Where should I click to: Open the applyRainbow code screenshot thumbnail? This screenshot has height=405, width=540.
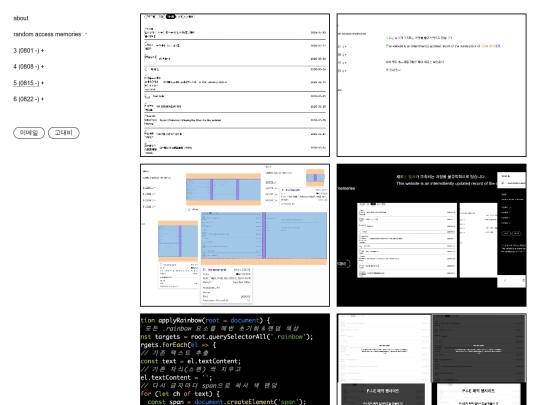[x=235, y=359]
